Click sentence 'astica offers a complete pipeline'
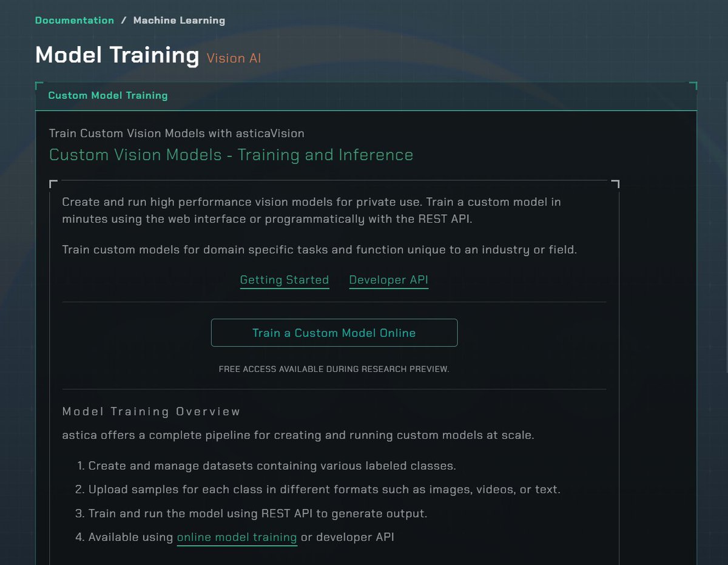Image resolution: width=728 pixels, height=565 pixels. pyautogui.click(x=298, y=435)
